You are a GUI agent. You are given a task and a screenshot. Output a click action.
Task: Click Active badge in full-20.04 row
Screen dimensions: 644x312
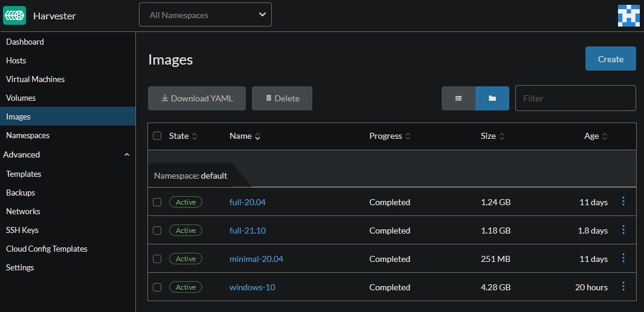pyautogui.click(x=185, y=202)
